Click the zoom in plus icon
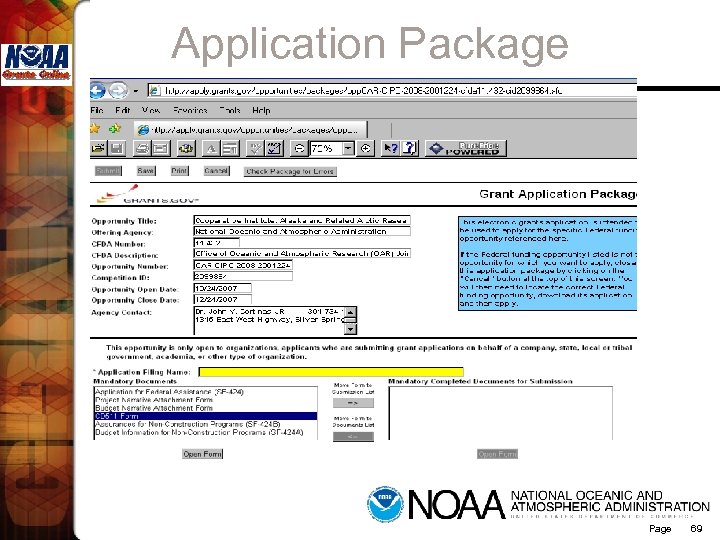 [x=366, y=148]
